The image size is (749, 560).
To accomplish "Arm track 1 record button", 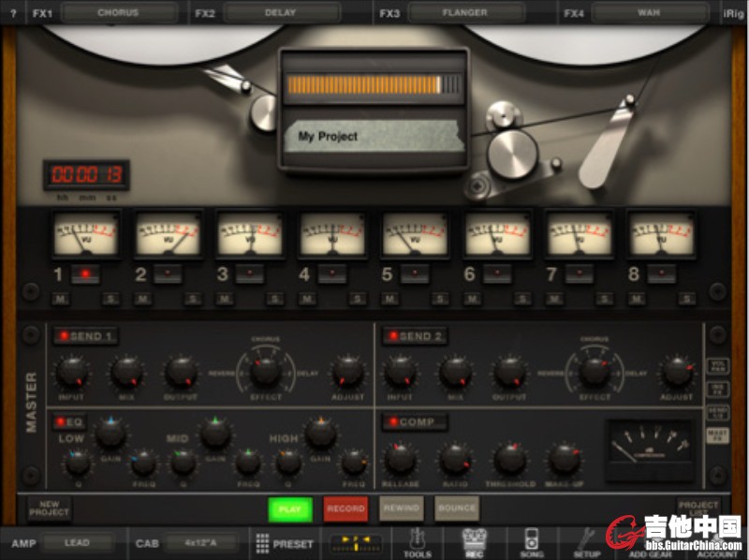I will [x=85, y=274].
